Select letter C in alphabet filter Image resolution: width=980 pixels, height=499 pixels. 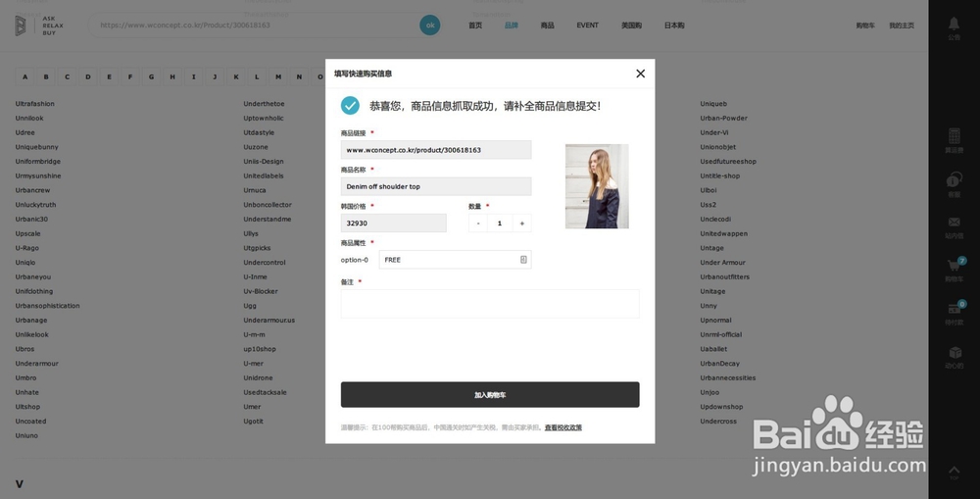[x=67, y=76]
